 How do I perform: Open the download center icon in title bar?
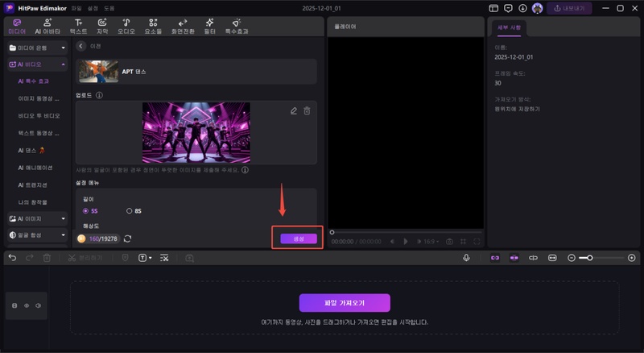[x=522, y=8]
